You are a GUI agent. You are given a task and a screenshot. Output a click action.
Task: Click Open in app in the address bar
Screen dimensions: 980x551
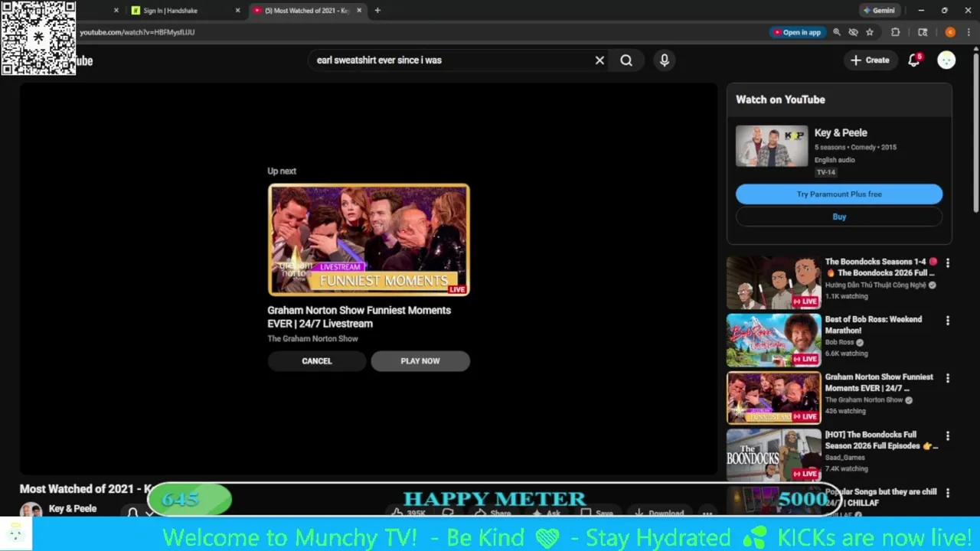(x=796, y=32)
